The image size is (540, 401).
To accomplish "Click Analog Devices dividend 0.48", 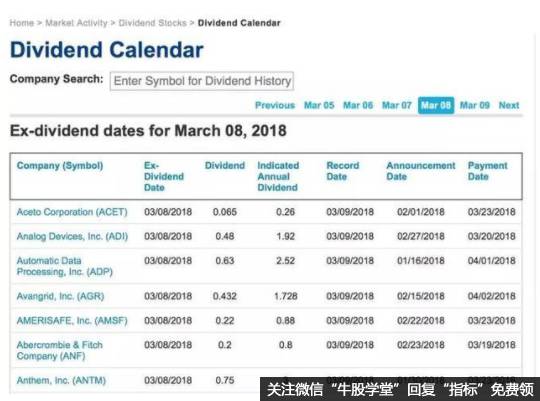I will 225,236.
